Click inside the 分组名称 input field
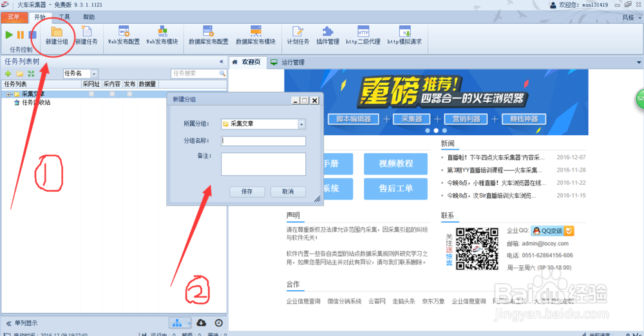The image size is (644, 336). coord(263,141)
